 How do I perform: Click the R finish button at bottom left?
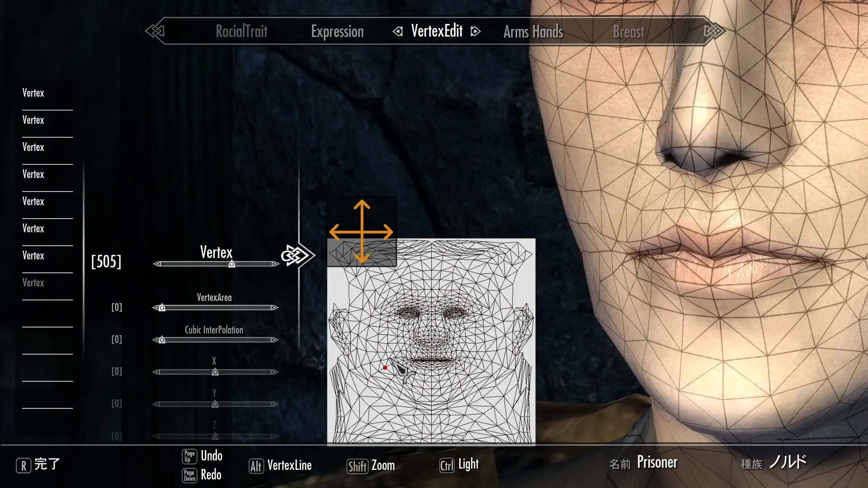[38, 465]
